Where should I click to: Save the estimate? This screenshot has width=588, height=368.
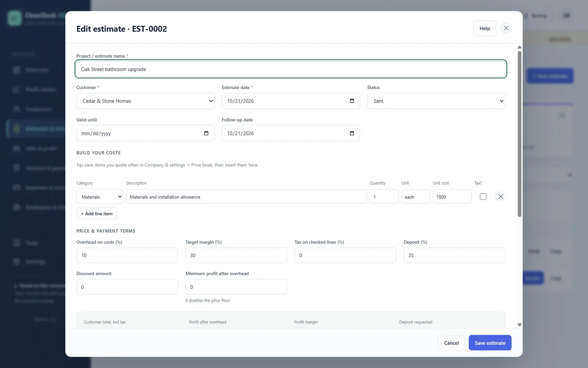pos(490,343)
